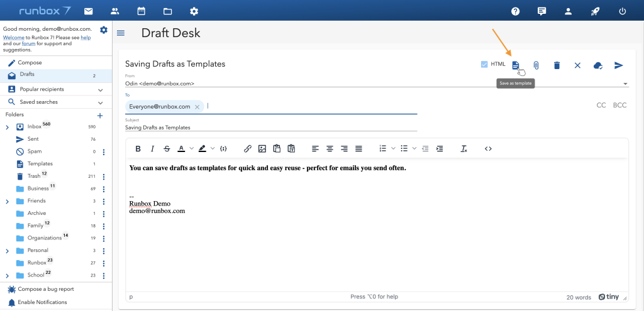Viewport: 644px width, 311px height.
Task: Apply italic formatting in editor
Action: (x=152, y=149)
